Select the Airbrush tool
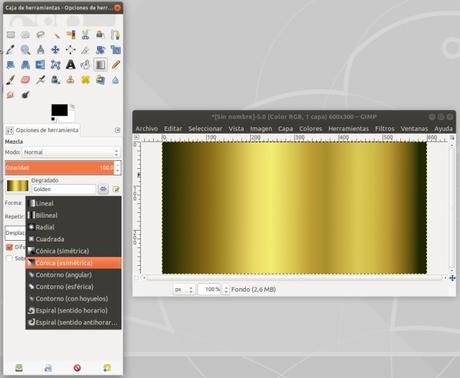The image size is (460, 378). point(40,80)
